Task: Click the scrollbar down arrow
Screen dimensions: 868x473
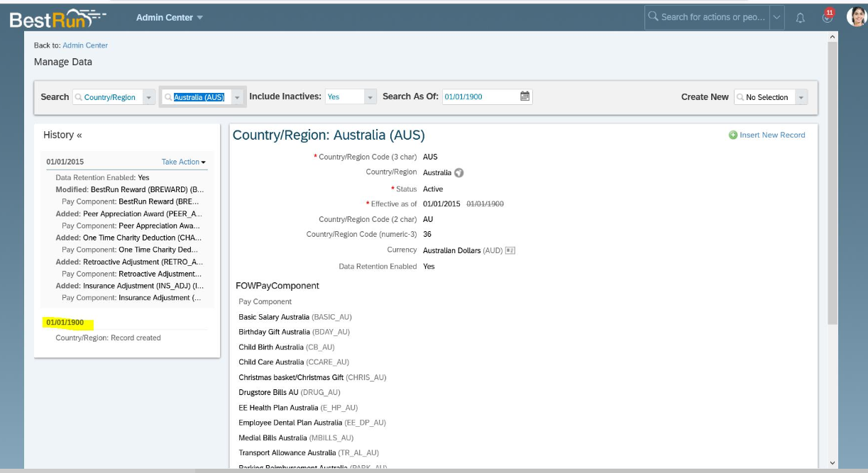Action: [833, 463]
